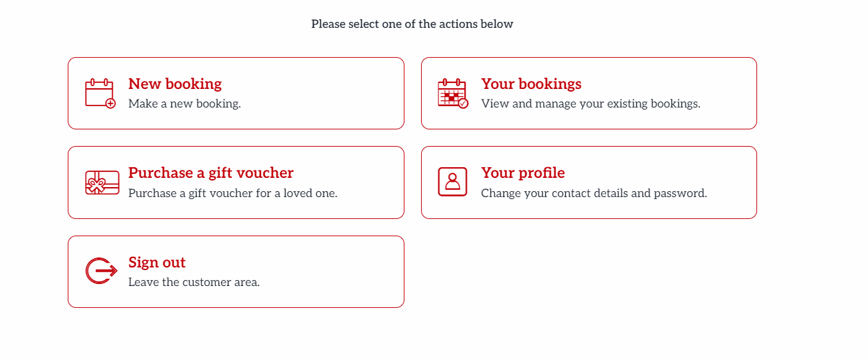Click blank right side of gift voucher card

pos(372,182)
